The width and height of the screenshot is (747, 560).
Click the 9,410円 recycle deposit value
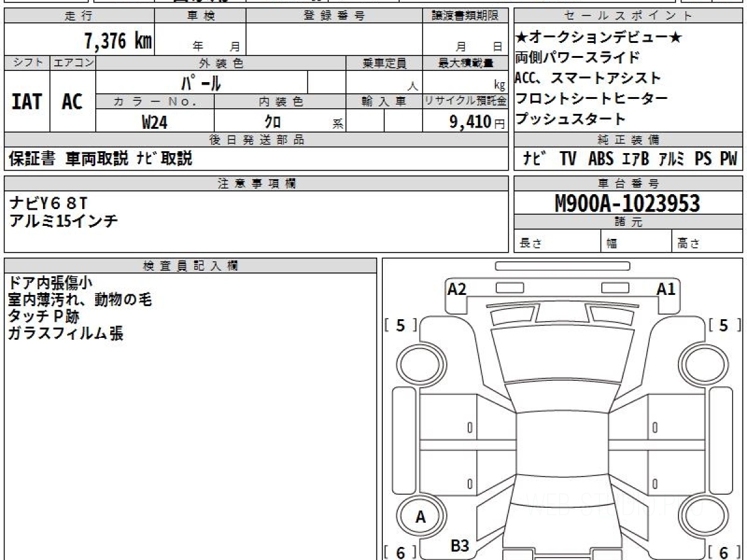point(471,122)
